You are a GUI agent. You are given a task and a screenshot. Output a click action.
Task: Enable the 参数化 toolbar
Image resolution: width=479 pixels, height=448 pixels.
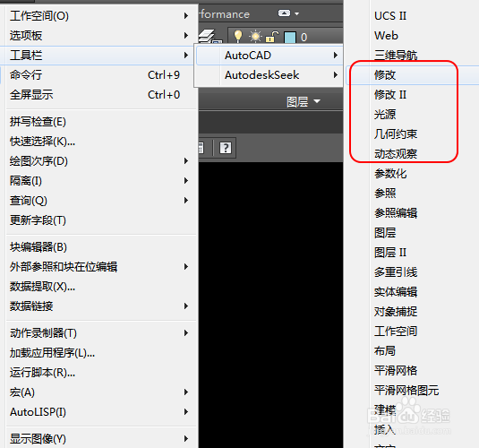[390, 174]
